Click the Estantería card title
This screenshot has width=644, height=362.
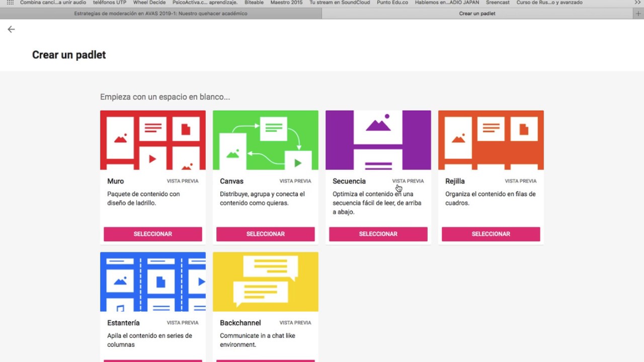(x=123, y=323)
